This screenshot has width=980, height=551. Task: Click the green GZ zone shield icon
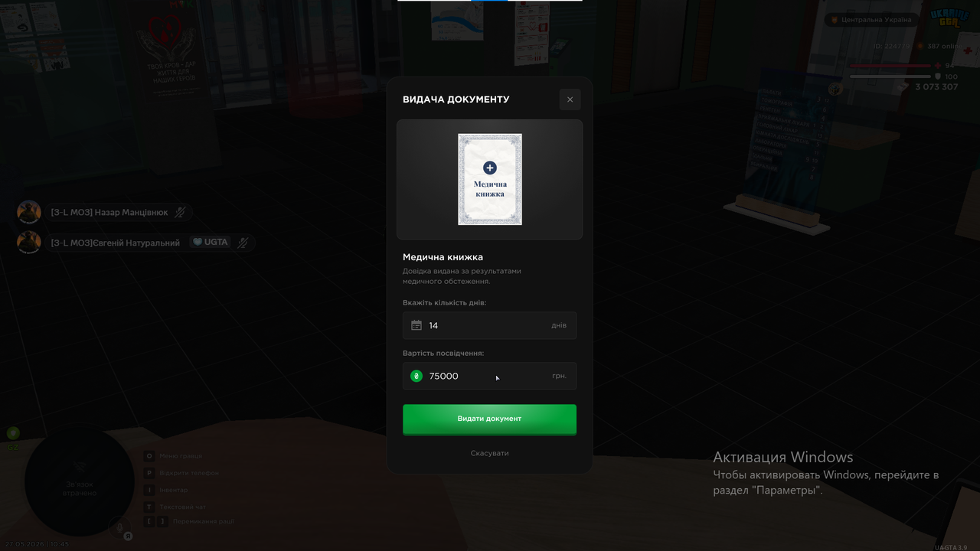coord(13,433)
